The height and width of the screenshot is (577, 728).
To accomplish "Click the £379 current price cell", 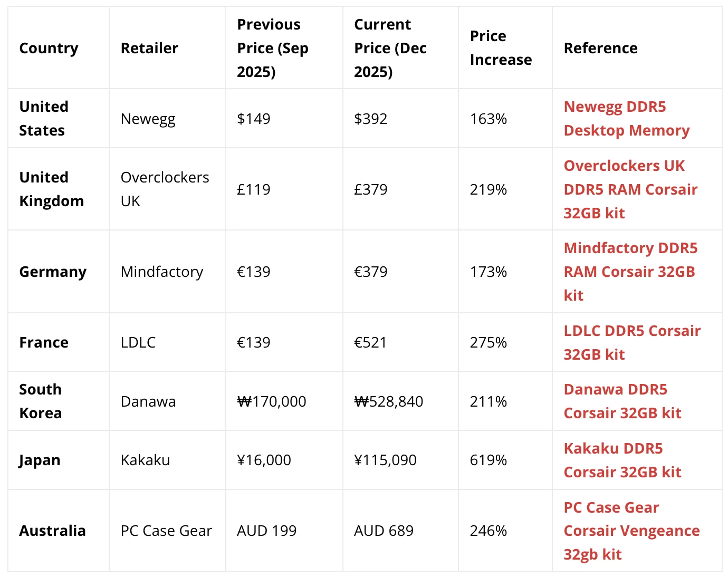I will pos(370,189).
